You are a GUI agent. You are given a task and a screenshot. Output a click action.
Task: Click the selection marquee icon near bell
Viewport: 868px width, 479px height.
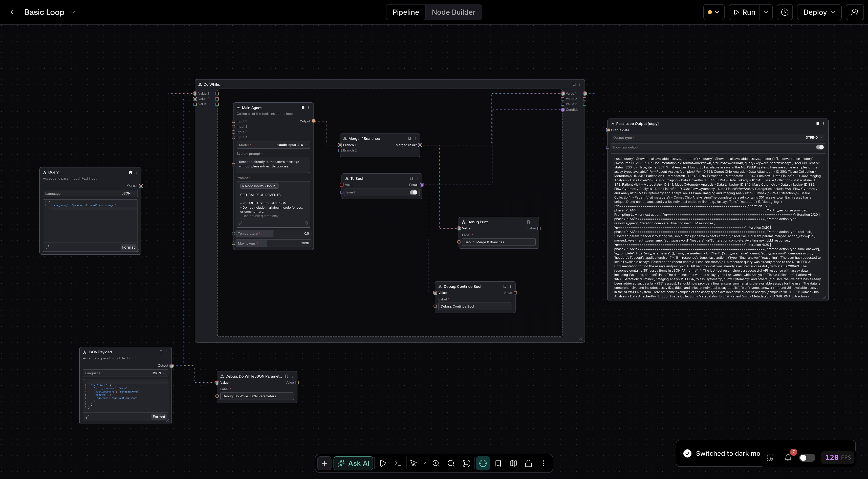tap(770, 458)
